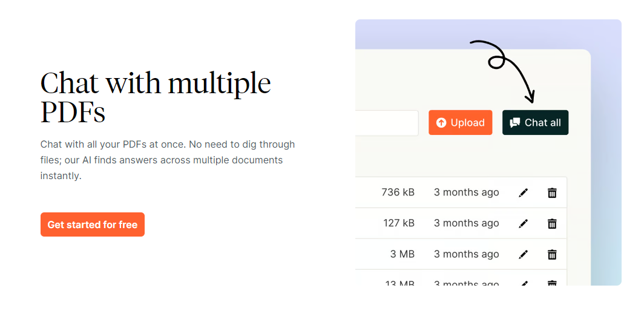Click "3 months ago" in the 736 kB row
Viewport: 644px width, 311px height.
click(466, 192)
